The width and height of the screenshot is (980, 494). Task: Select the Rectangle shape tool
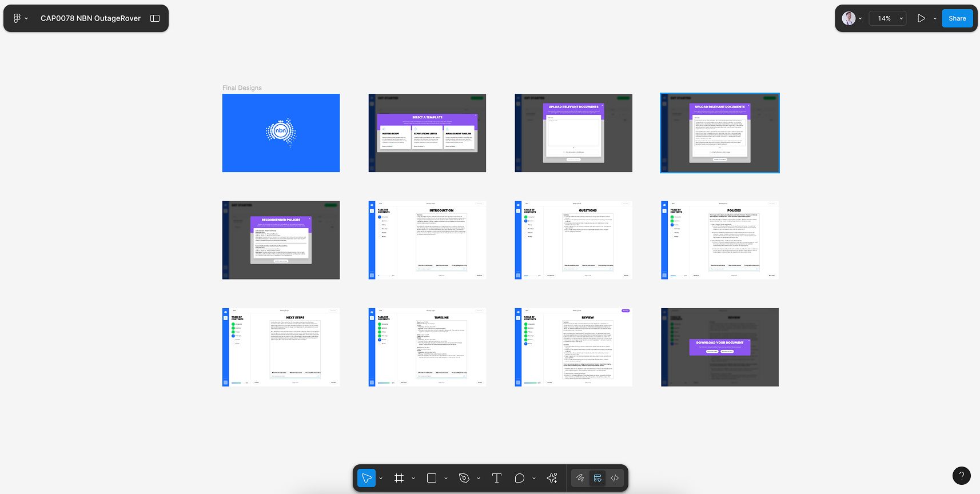click(432, 478)
